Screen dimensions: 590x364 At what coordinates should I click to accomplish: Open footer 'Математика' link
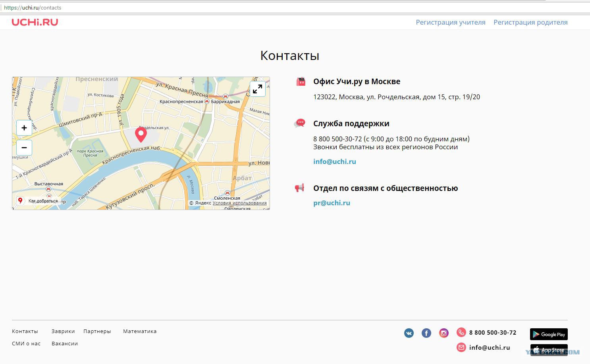(140, 331)
